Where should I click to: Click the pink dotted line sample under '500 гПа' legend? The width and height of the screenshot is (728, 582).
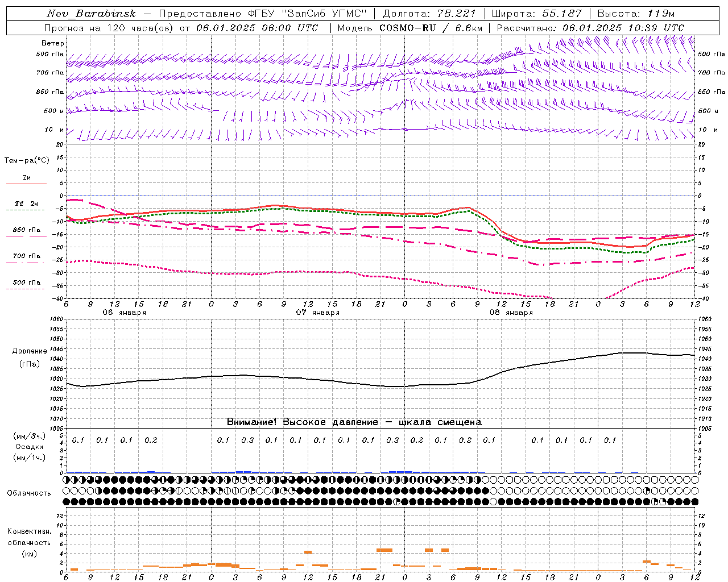point(26,289)
